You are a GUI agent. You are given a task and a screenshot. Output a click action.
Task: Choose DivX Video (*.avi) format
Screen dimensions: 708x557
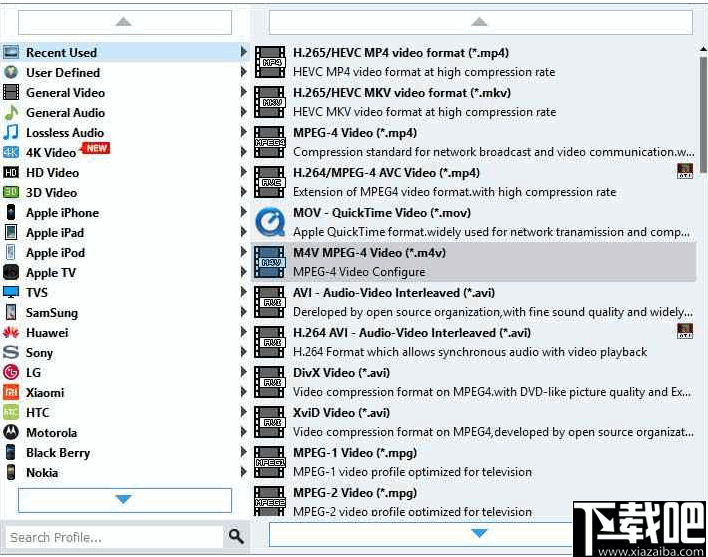click(474, 382)
